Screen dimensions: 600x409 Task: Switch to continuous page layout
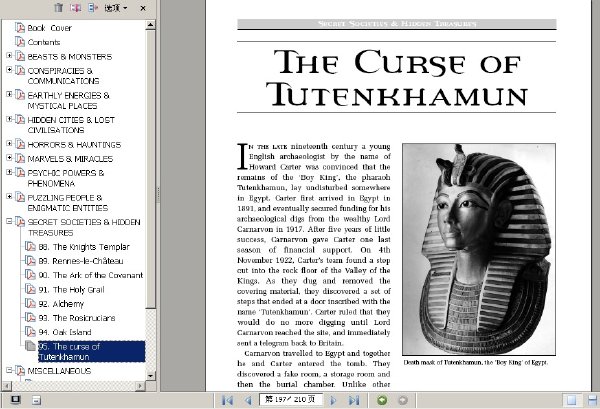coord(593,400)
